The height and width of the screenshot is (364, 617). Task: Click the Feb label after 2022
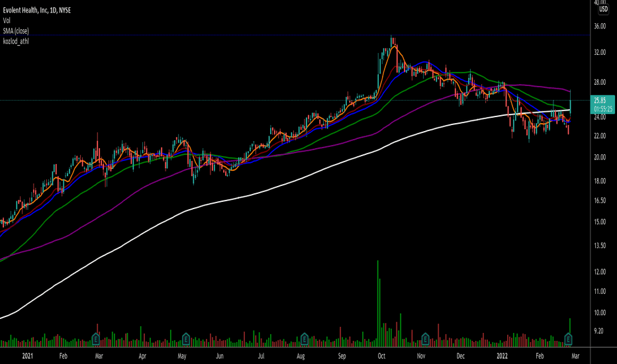click(x=540, y=356)
